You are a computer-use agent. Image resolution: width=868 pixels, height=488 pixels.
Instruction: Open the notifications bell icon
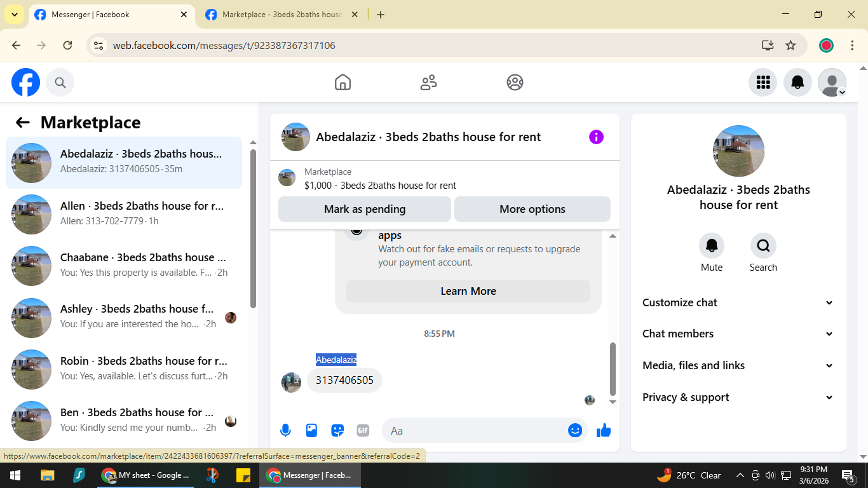tap(797, 83)
